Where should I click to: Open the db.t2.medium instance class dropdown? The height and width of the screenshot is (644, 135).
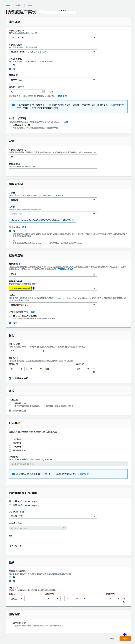pos(53,52)
